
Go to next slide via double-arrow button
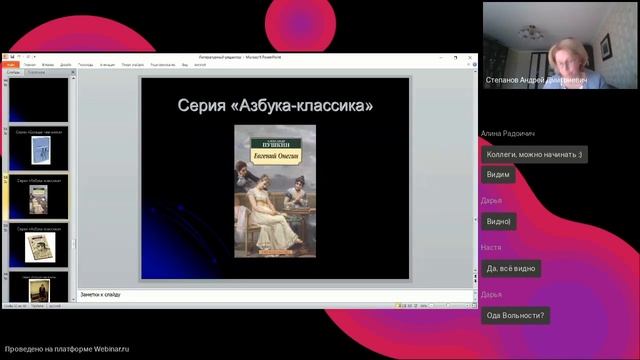(x=475, y=282)
